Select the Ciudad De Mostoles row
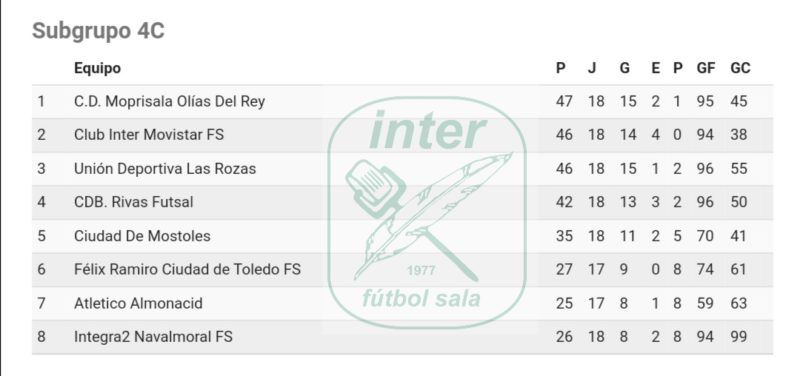Screen dimensions: 800x376 (402, 236)
